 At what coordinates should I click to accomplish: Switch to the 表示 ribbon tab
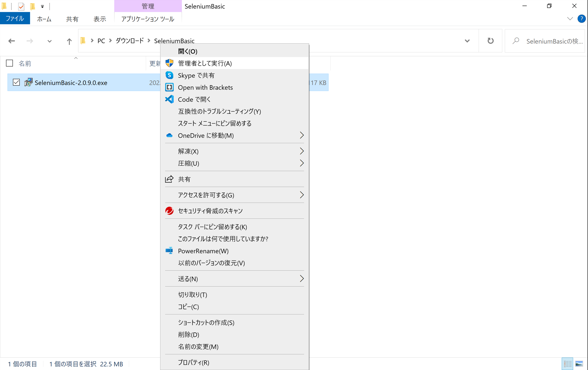click(x=100, y=19)
